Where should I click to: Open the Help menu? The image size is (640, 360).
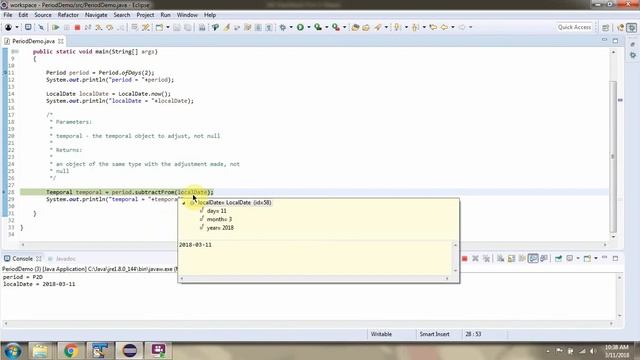pyautogui.click(x=210, y=15)
